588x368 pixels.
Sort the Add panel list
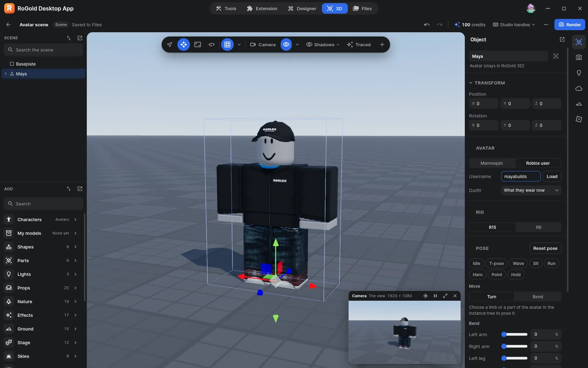(x=69, y=189)
